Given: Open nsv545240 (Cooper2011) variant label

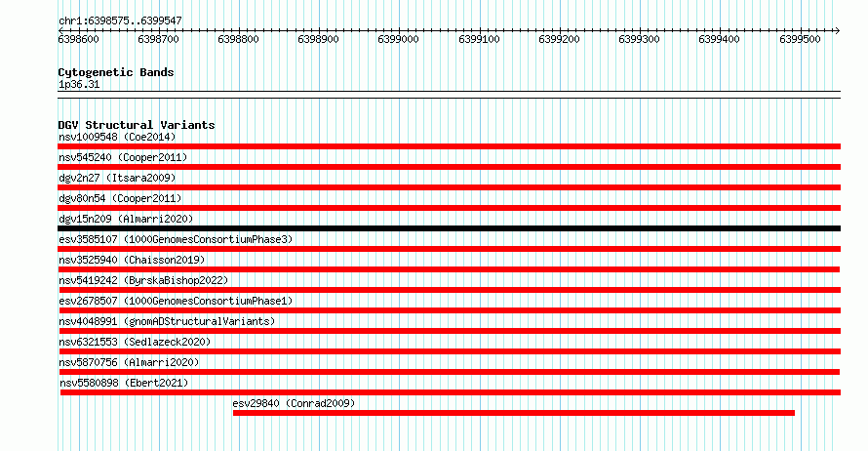Looking at the screenshot, I should 123,157.
